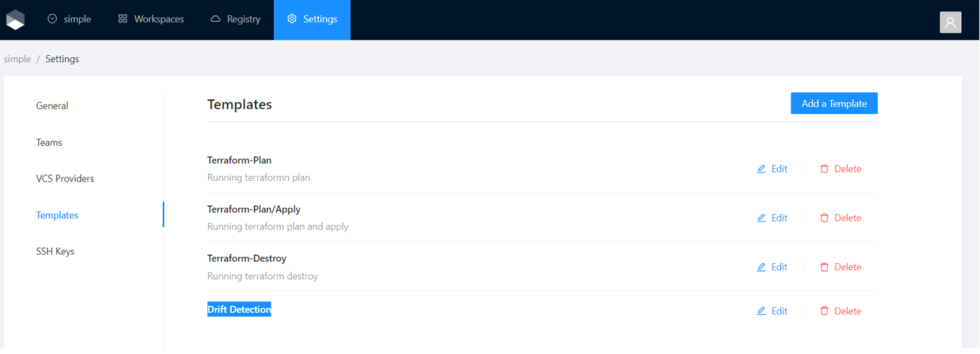The image size is (980, 354).
Task: Open the user avatar profile icon
Action: point(950,22)
